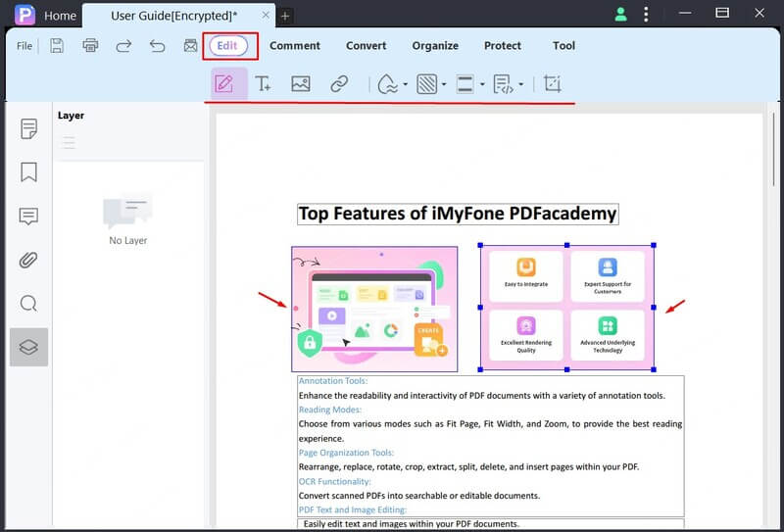784x532 pixels.
Task: Open the three-dot more options menu
Action: [x=646, y=14]
